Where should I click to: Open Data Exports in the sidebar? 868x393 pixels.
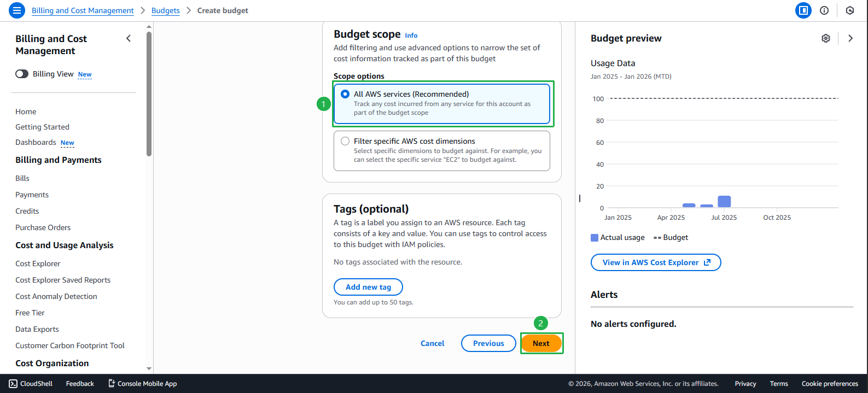pyautogui.click(x=37, y=329)
